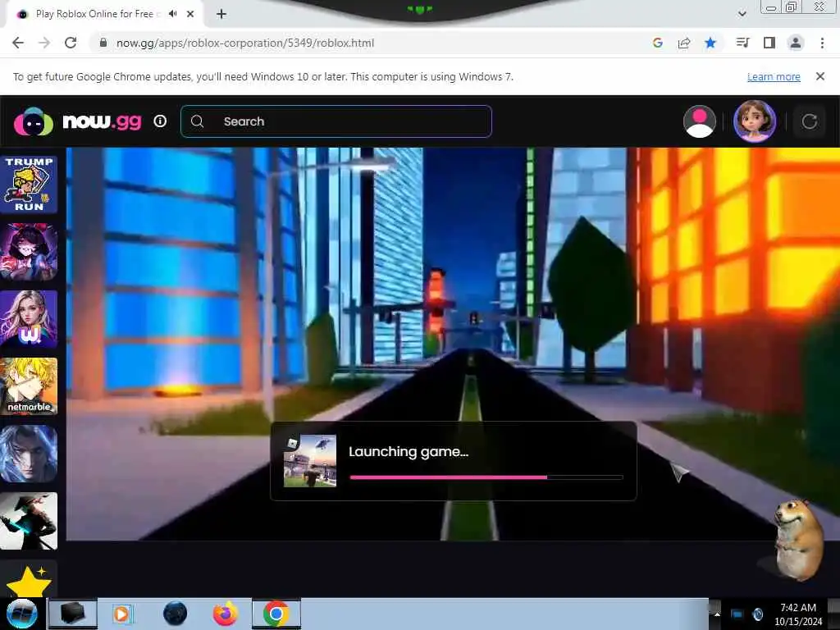Open the dark globe taskbar icon
The width and height of the screenshot is (840, 630).
tap(175, 614)
